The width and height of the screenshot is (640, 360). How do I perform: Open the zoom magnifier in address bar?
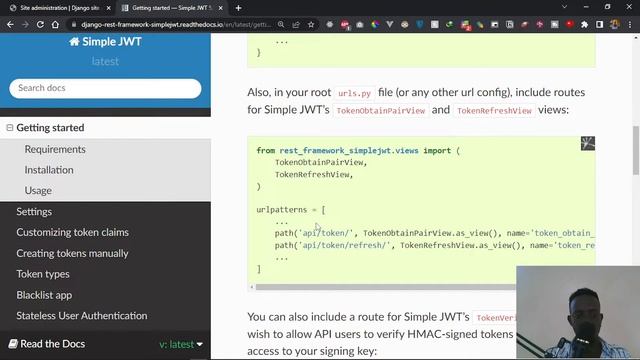coord(281,24)
